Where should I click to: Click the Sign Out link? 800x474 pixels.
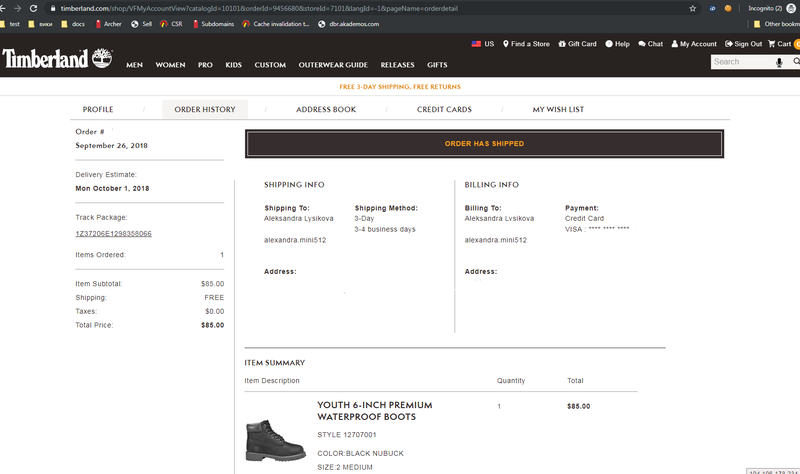[x=743, y=44]
